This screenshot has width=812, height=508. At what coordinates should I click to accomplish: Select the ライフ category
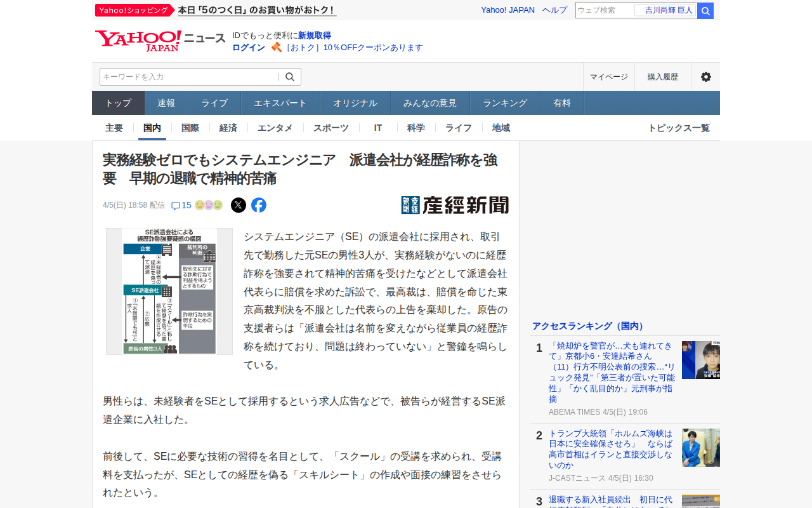(459, 128)
